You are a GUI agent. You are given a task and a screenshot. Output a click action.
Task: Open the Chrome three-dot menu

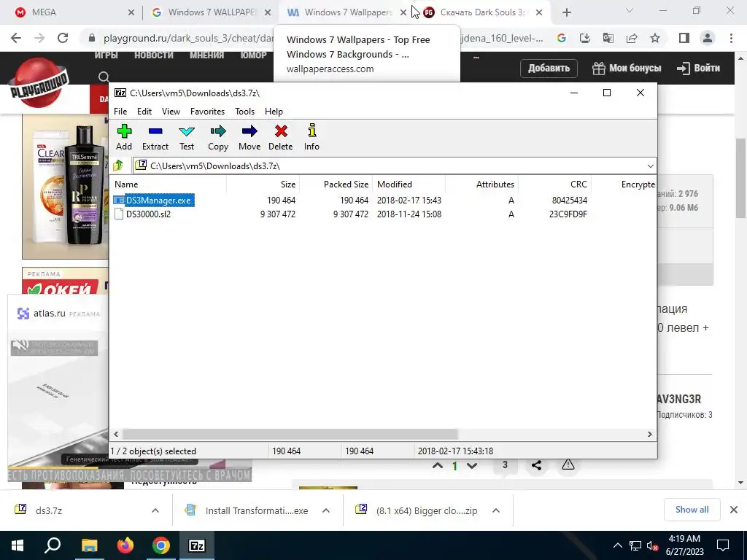(731, 38)
